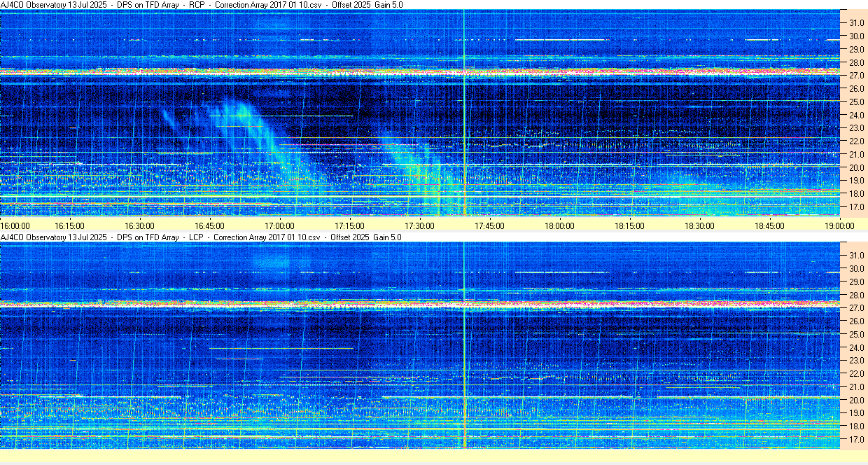Click the 19:00:00 time axis label
The height and width of the screenshot is (465, 868).
tap(840, 225)
